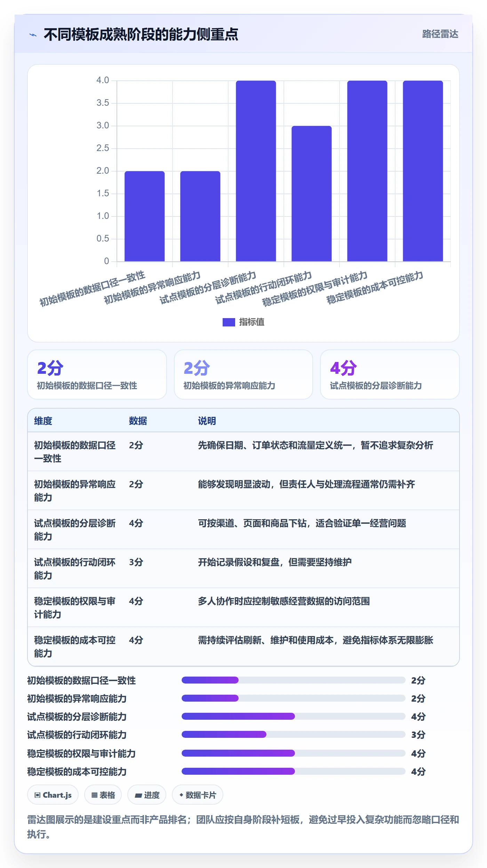The height and width of the screenshot is (868, 487).
Task: Click the 3分 progress value label
Action: pos(418,735)
